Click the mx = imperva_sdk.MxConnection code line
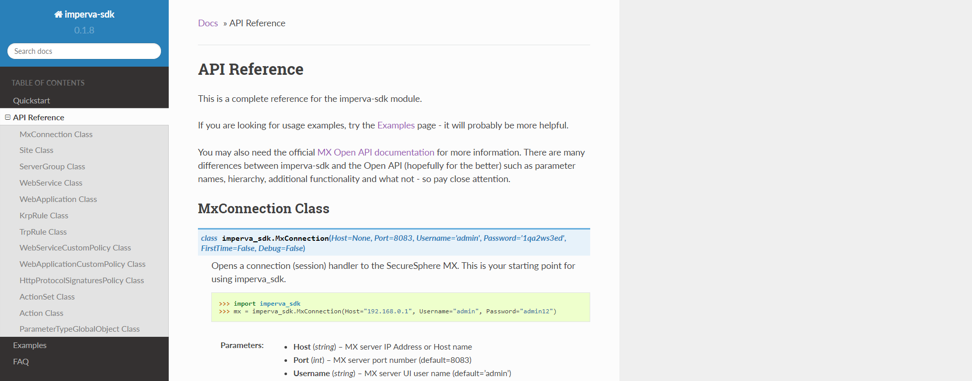This screenshot has width=972, height=381. [387, 311]
